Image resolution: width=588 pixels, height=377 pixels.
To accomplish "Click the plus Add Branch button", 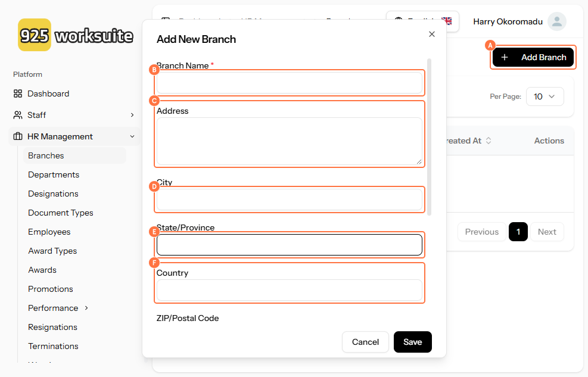I will (533, 58).
